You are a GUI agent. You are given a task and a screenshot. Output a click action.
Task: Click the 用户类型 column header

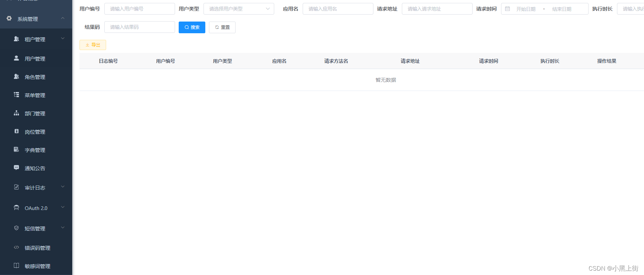click(222, 61)
